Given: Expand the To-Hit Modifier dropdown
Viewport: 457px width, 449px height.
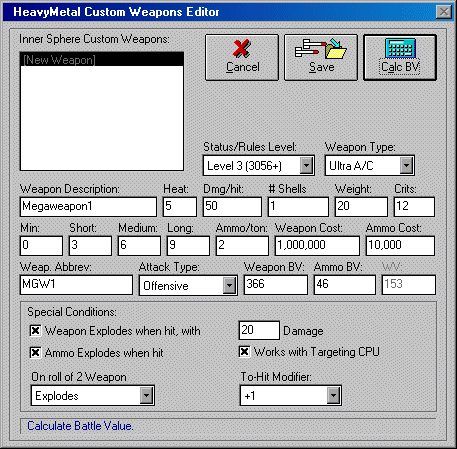Looking at the screenshot, I should (333, 396).
